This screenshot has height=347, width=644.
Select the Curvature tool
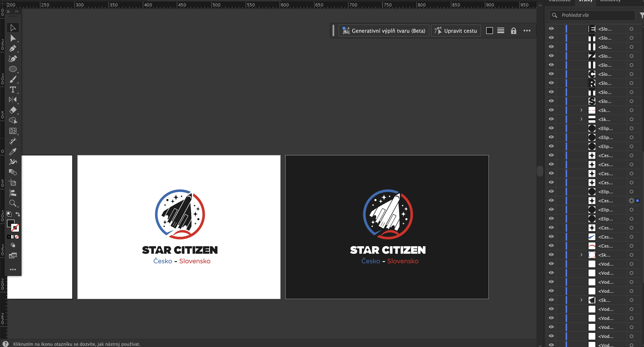point(13,59)
